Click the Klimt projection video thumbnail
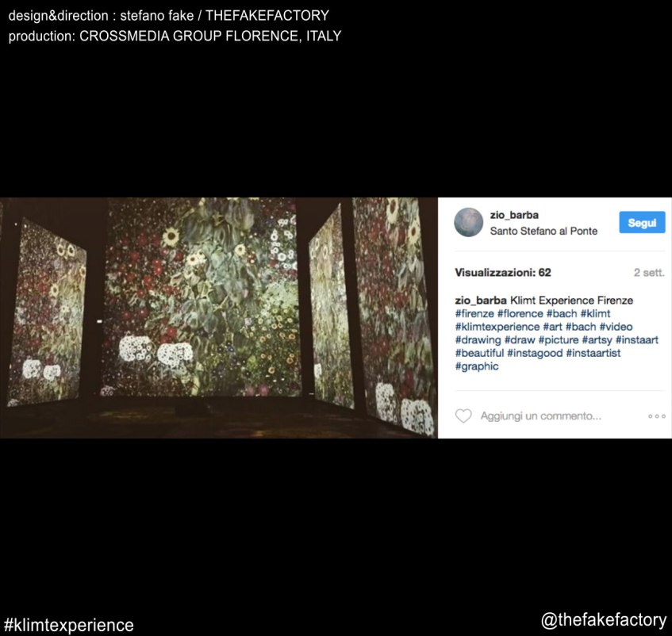Image resolution: width=672 pixels, height=636 pixels. click(218, 318)
